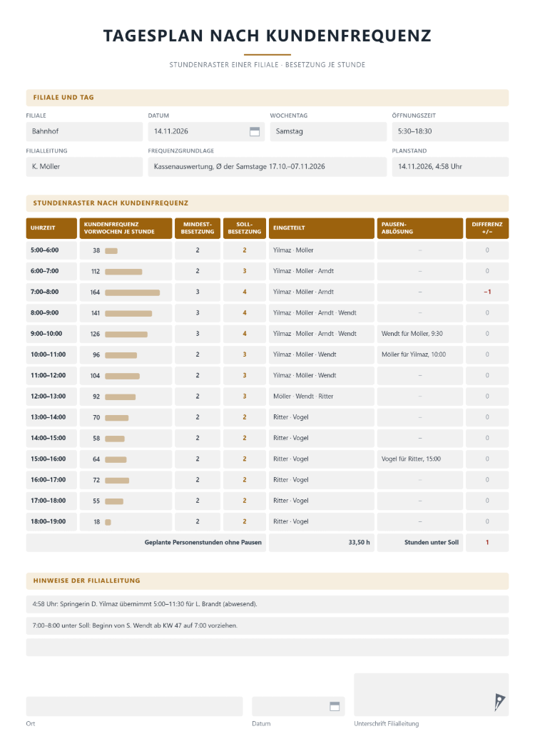Viewport: 535px width, 756px height.
Task: Click the Unterschrift Filialleitung signature box
Action: 432,695
